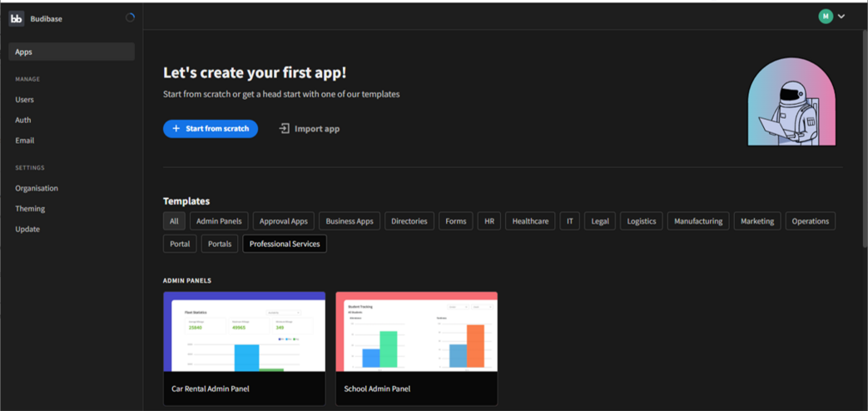Open the School Admin Panel thumbnail
Image resolution: width=868 pixels, height=411 pixels.
417,332
